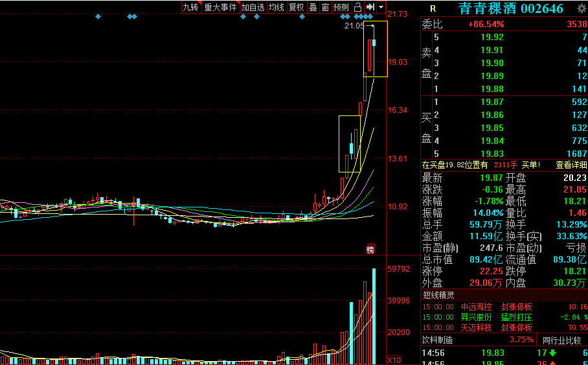Toggle 均线 moving average lines
The width and height of the screenshot is (588, 365).
pos(277,7)
